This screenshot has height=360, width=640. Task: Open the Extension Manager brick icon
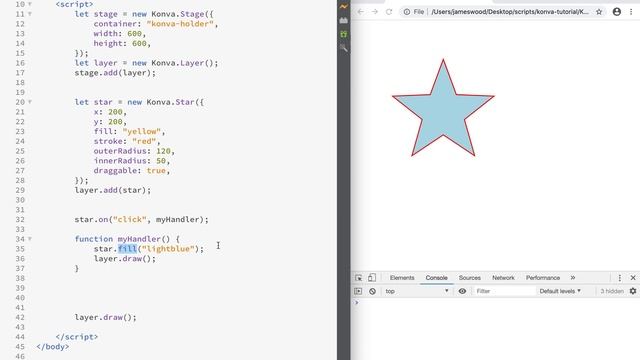(x=344, y=20)
